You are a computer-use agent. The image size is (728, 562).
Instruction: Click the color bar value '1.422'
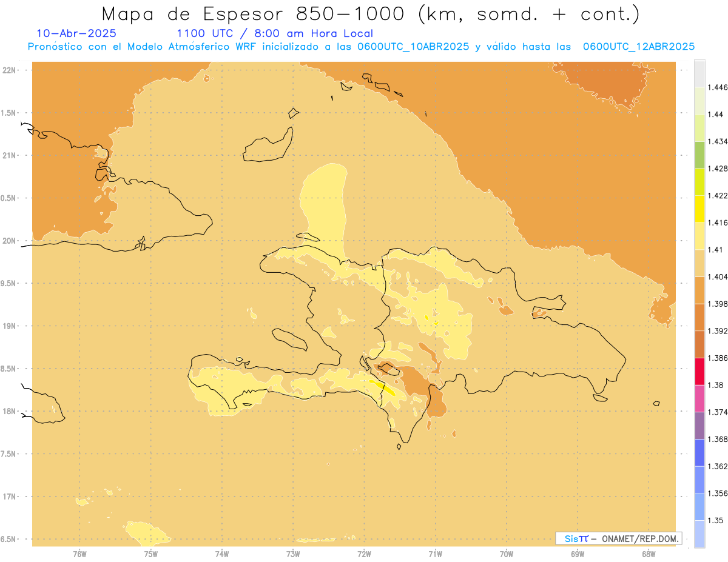click(x=718, y=196)
